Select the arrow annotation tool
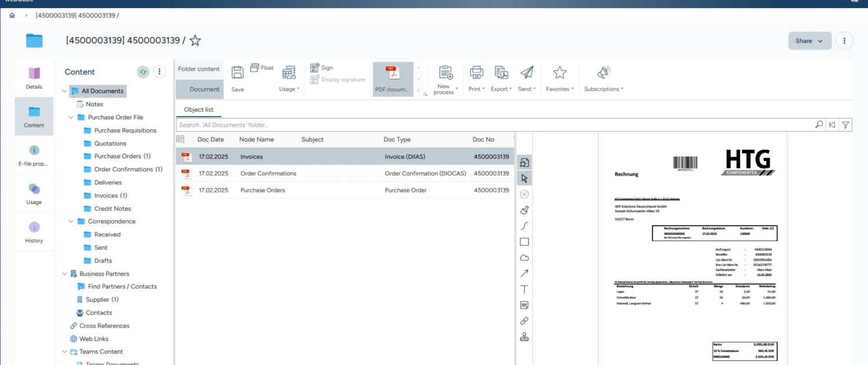 (x=524, y=273)
